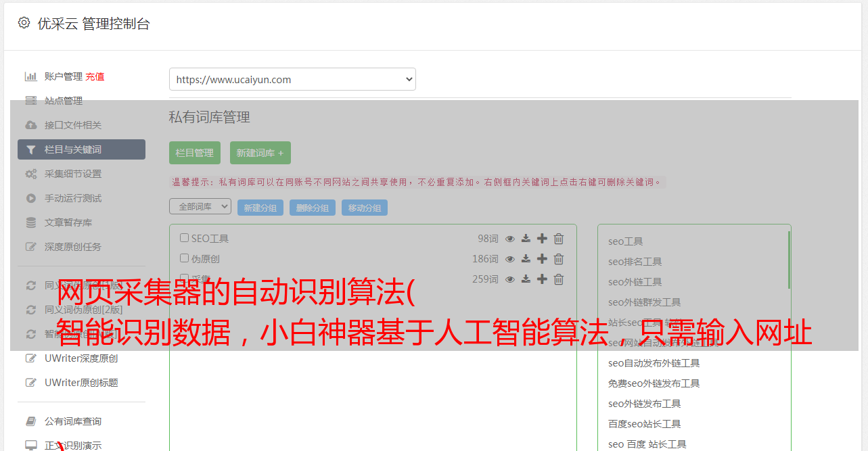Open UWriter深度原创 in the sidebar
The width and height of the screenshot is (868, 451).
(x=81, y=358)
